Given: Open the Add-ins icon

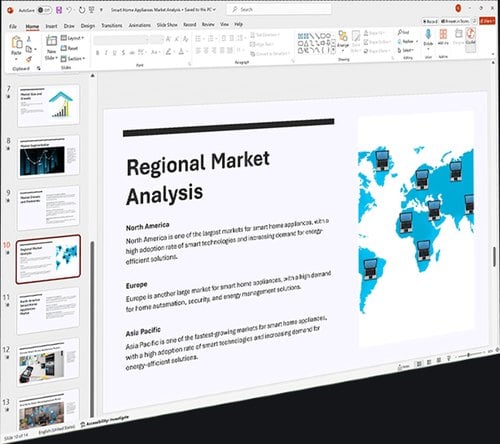Looking at the screenshot, I should point(443,35).
